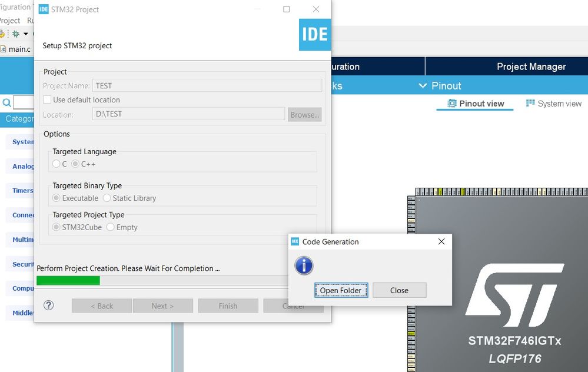Click the Debug bug icon in the toolbar
This screenshot has height=372, width=588.
click(16, 34)
